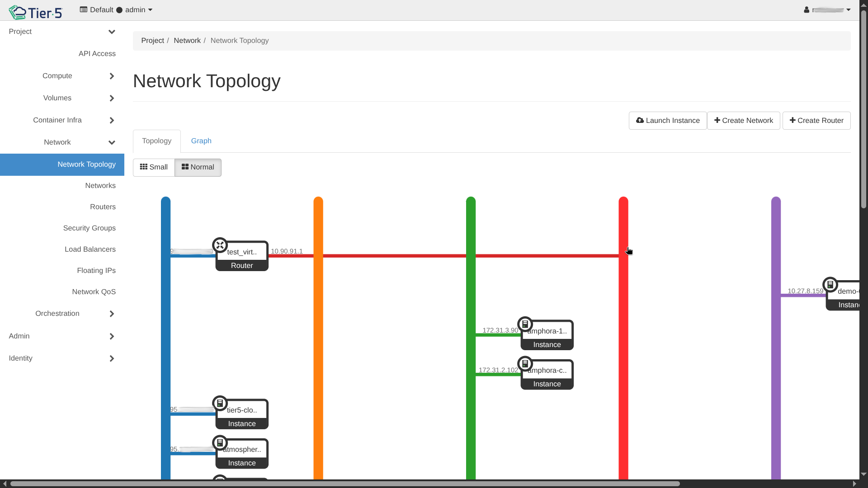Click the Tier 5 logo

[35, 12]
